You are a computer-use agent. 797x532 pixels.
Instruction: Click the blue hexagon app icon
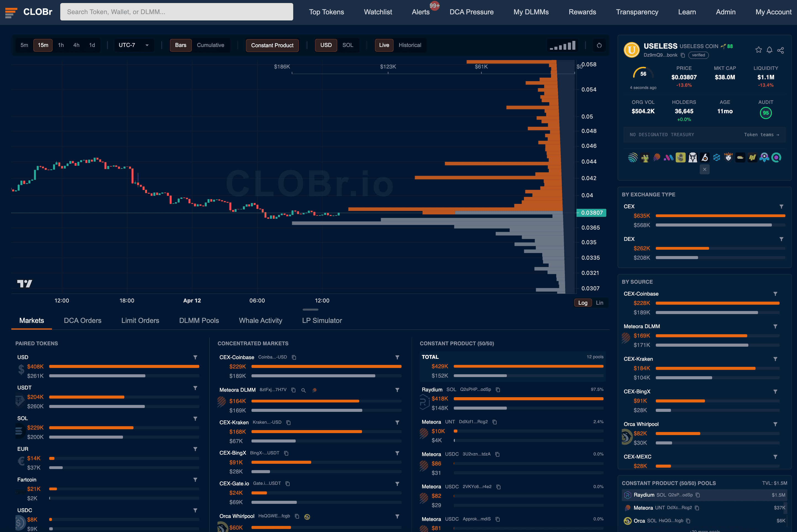coord(717,157)
